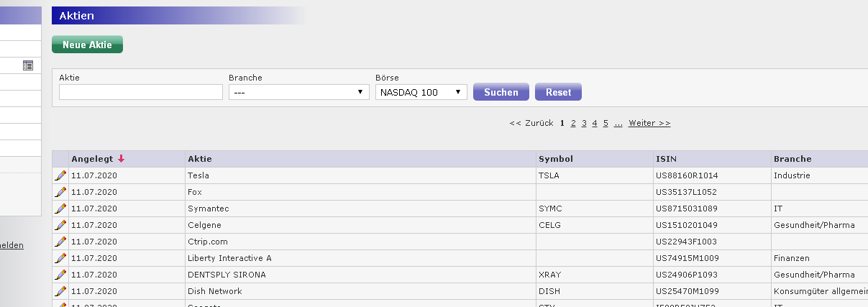Image resolution: width=868 pixels, height=307 pixels.
Task: Click the pencil icon for Liberty Interactive A
Action: (x=60, y=258)
